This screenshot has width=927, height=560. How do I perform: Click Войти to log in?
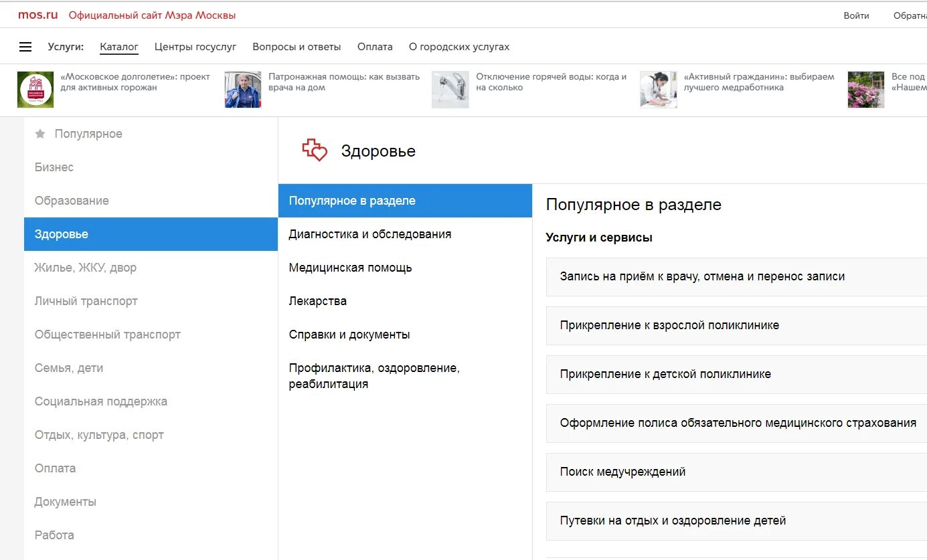tap(857, 15)
